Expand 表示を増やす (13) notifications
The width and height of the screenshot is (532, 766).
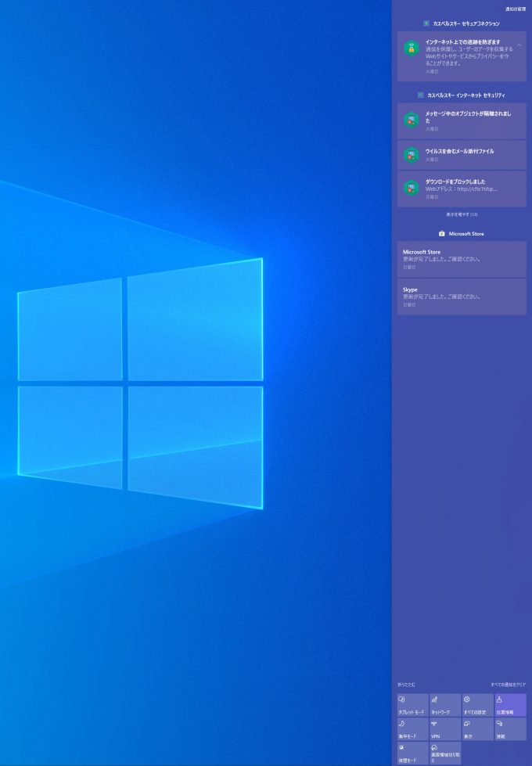[462, 214]
